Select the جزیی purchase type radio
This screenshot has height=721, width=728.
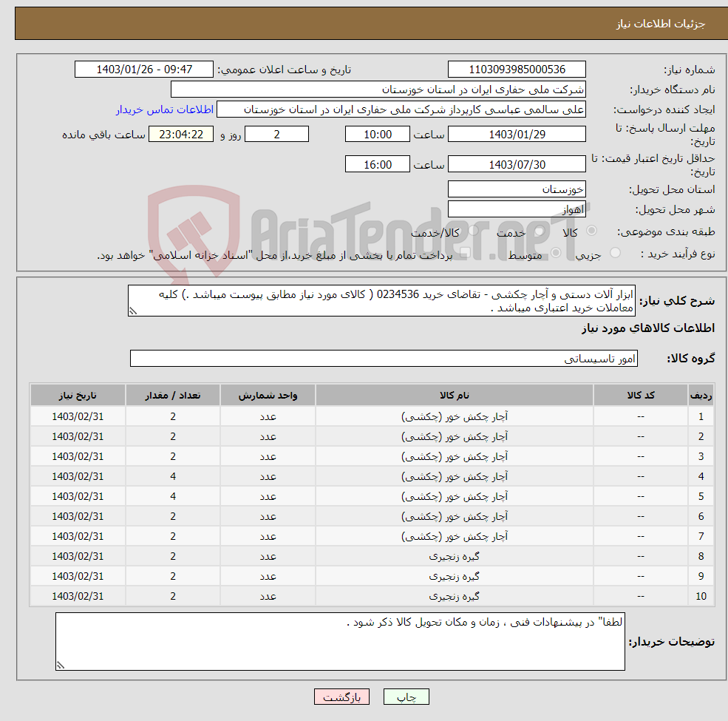click(x=615, y=253)
